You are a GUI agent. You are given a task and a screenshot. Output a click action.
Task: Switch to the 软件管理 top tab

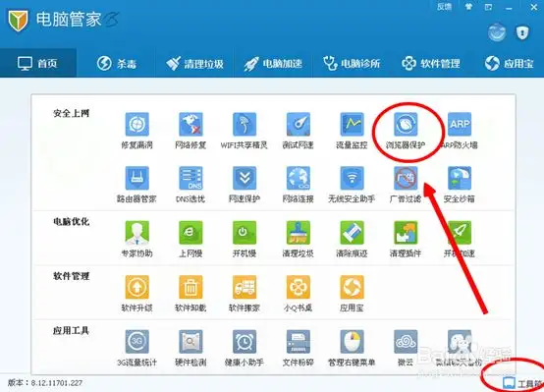pyautogui.click(x=430, y=63)
